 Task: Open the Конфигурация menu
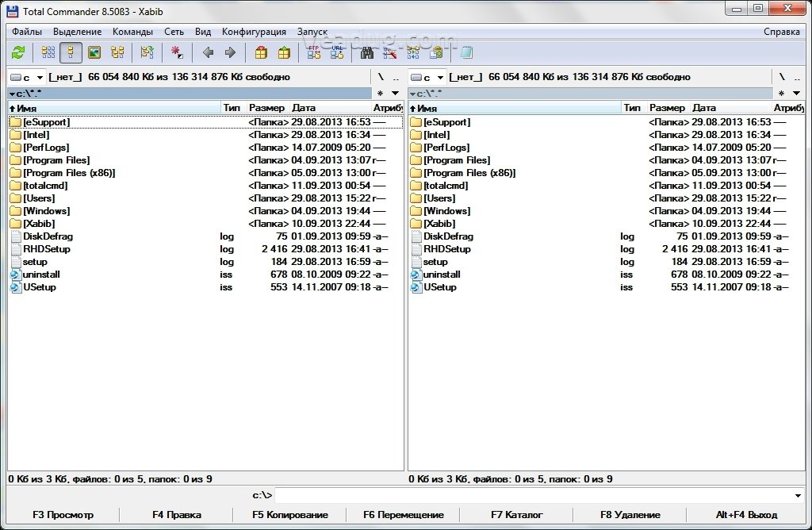(x=254, y=32)
